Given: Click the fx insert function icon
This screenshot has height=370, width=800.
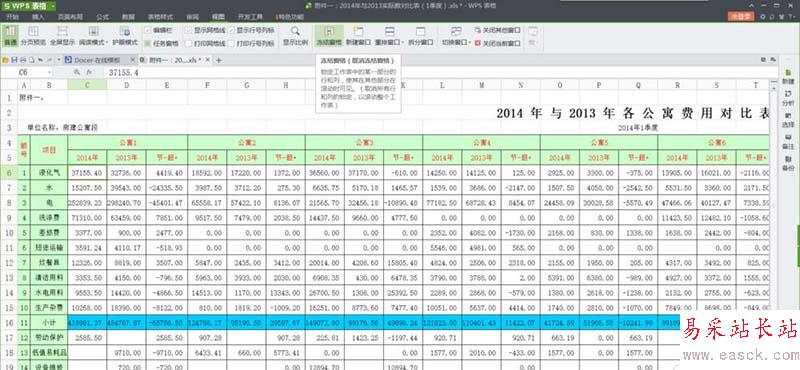Looking at the screenshot, I should [x=89, y=73].
